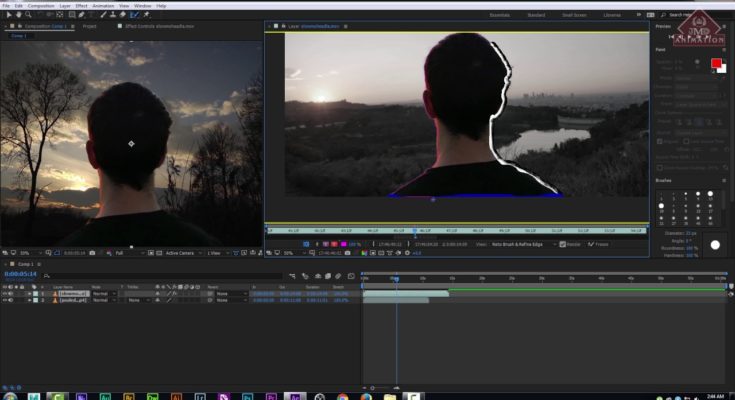Screen dimensions: 735x400
Task: Click the timeline layer search field
Action: tap(164, 276)
